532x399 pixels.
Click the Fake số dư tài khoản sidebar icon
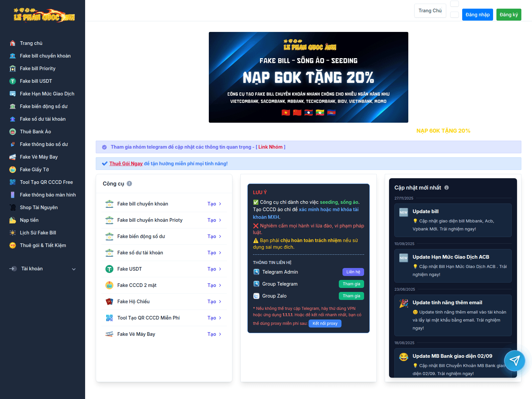tap(13, 119)
